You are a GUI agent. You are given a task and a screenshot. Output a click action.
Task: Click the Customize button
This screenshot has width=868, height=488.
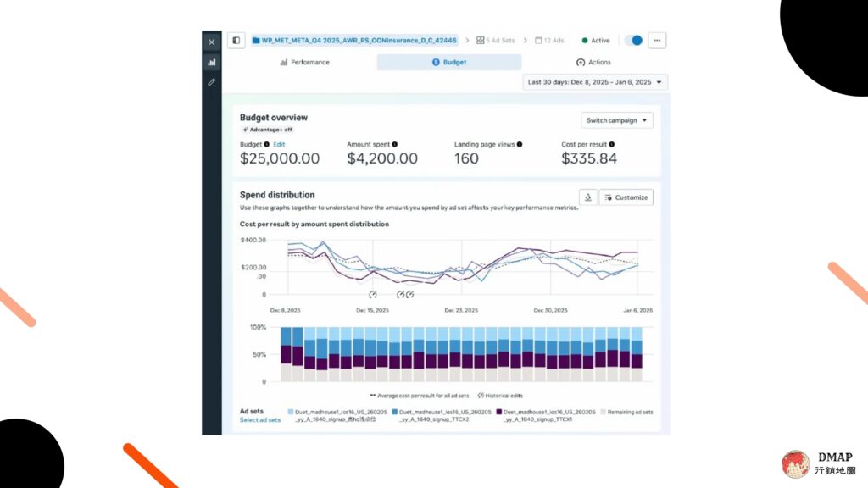626,197
